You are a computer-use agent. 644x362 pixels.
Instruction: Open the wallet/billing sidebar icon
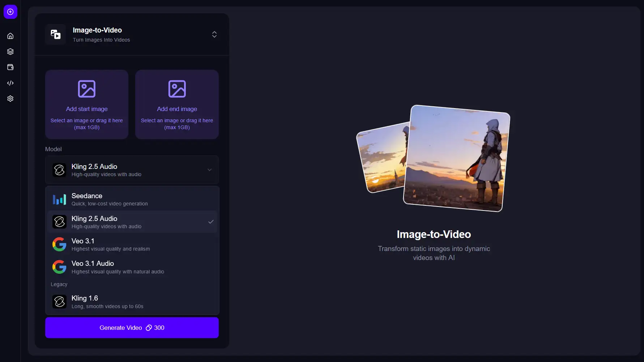tap(10, 67)
